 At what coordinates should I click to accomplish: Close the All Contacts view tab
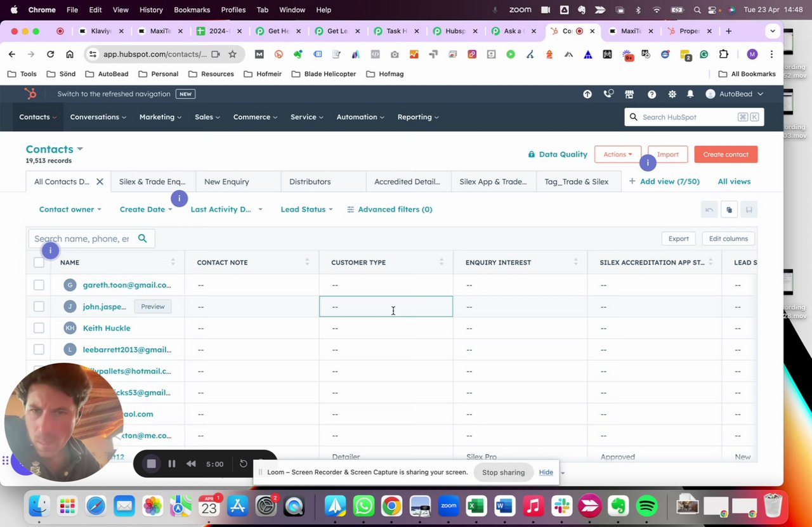coord(100,181)
